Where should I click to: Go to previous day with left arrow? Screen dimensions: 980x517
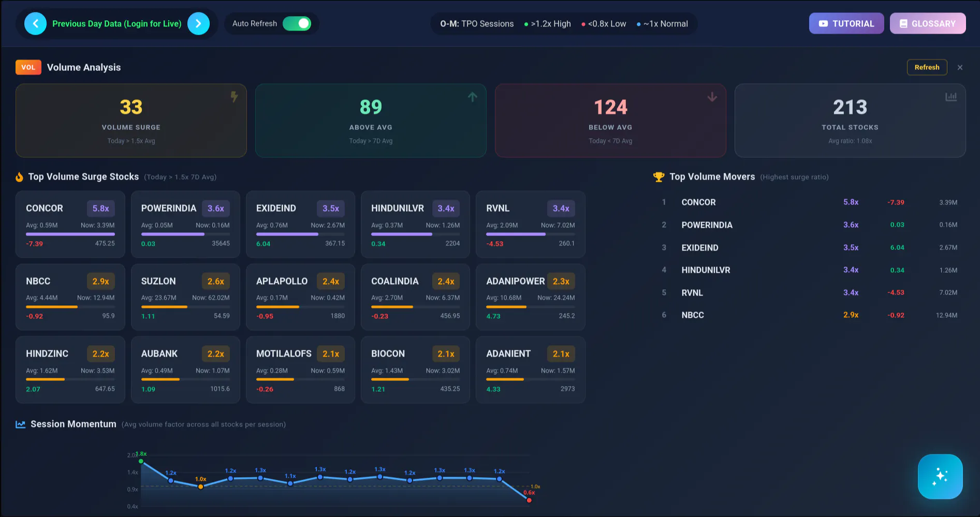point(35,24)
